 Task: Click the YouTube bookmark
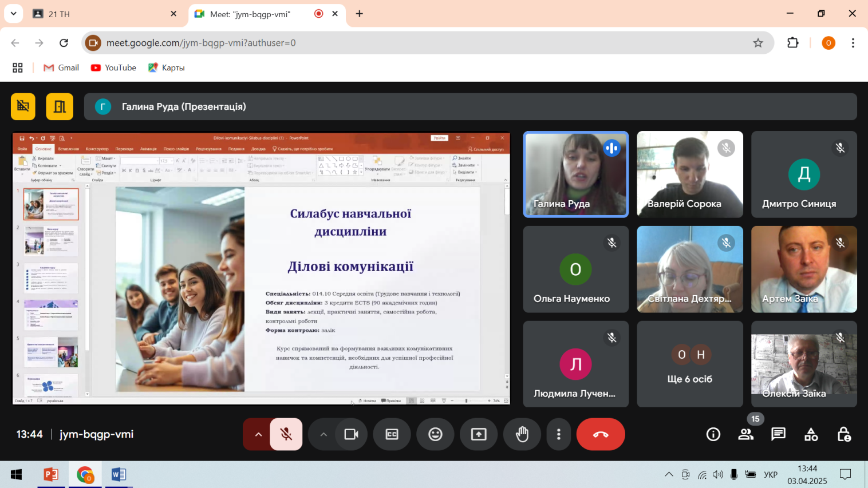coord(113,68)
